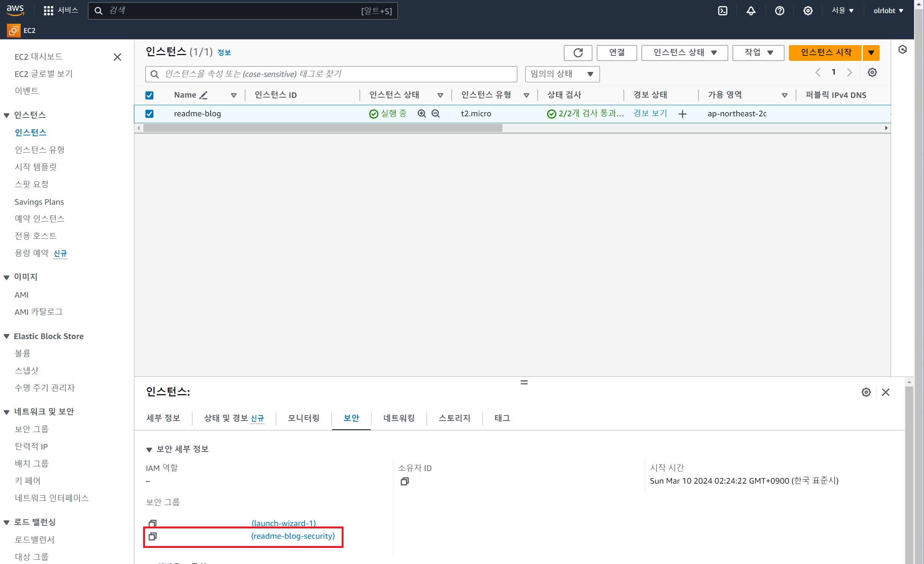Click the instance search filter field

pos(331,74)
